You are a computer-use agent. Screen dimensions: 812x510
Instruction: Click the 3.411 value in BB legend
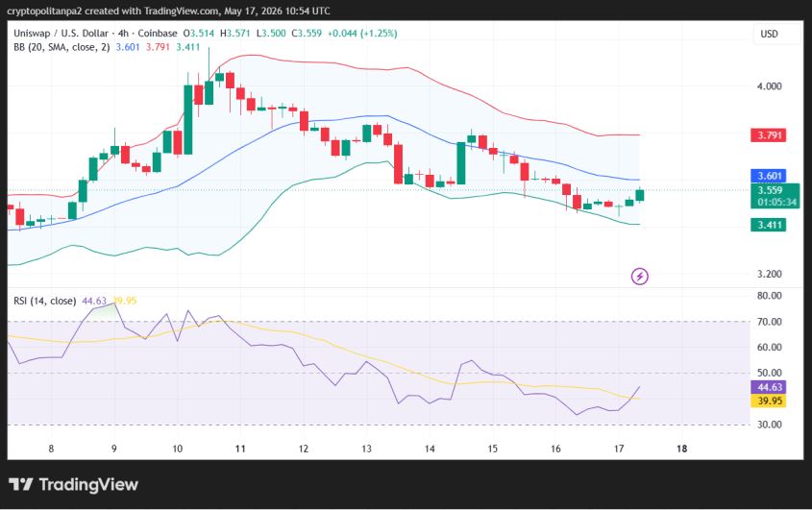click(x=188, y=47)
